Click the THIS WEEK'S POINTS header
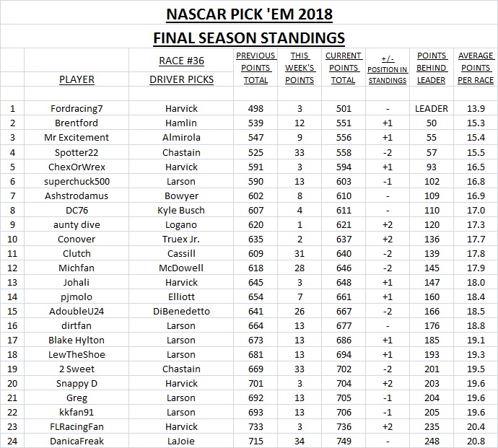 click(x=300, y=68)
